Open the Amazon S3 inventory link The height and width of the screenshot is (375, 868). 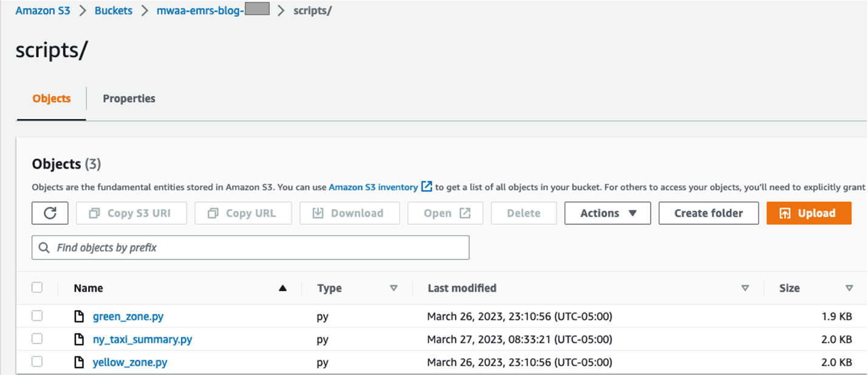coord(373,187)
